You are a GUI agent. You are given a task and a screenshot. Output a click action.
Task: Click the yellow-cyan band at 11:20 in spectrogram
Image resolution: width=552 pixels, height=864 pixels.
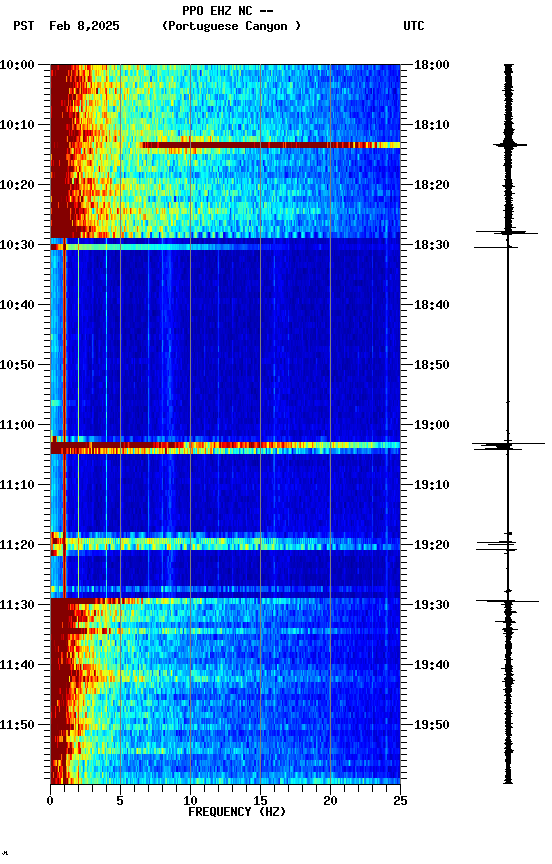(x=225, y=544)
